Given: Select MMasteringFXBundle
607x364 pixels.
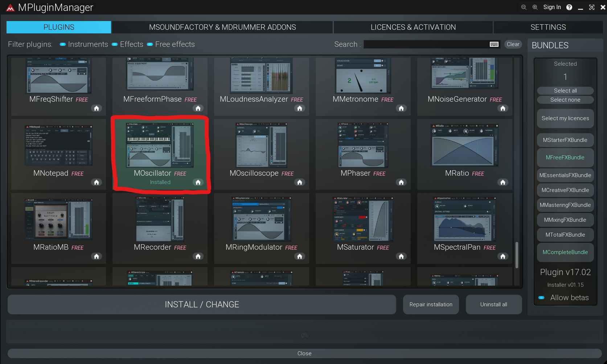Looking at the screenshot, I should pos(565,205).
